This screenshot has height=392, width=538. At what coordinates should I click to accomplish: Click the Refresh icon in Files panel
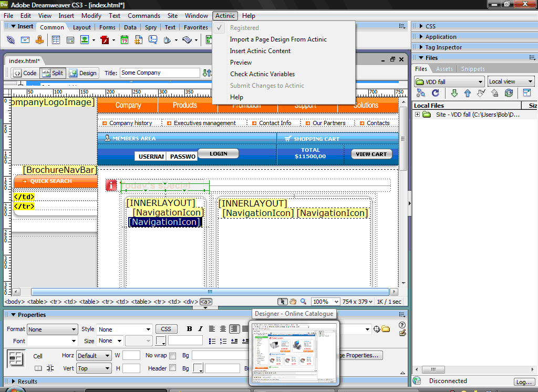click(x=435, y=93)
